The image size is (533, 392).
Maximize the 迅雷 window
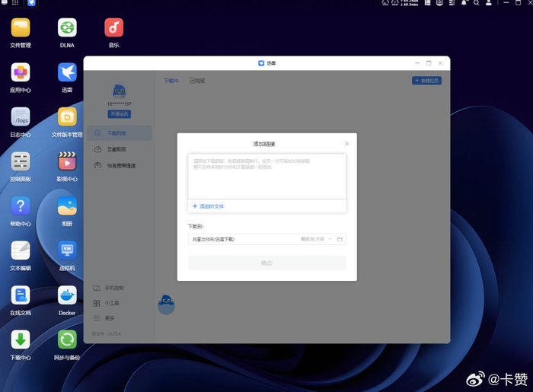click(x=429, y=63)
